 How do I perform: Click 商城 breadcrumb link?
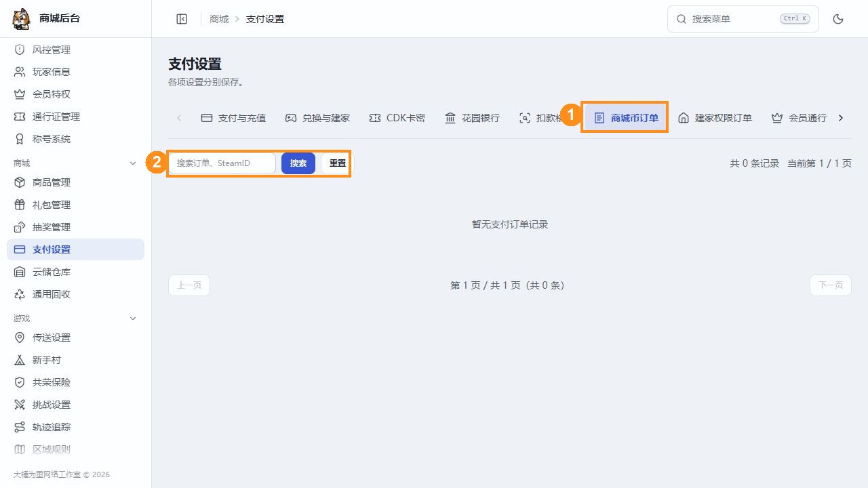pos(219,19)
